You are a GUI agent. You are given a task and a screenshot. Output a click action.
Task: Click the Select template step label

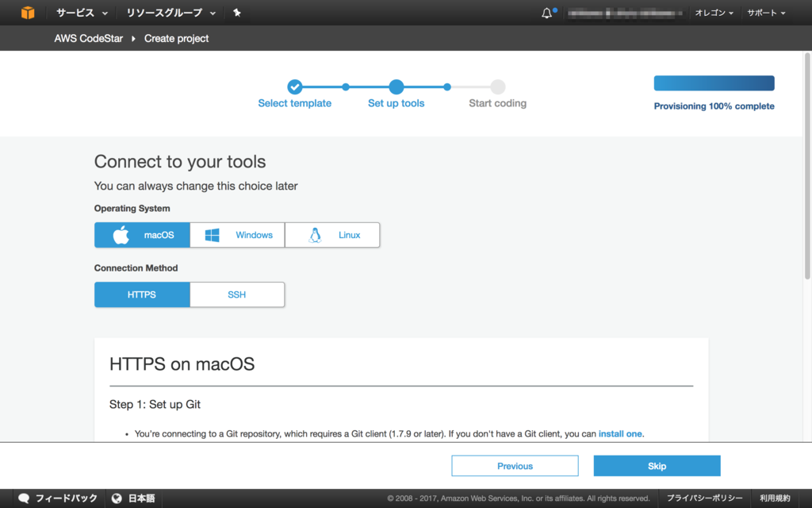click(295, 103)
